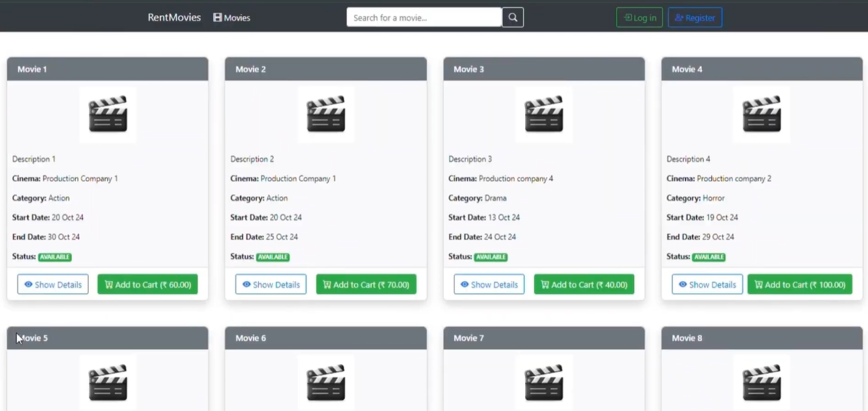
Task: Add Movie 3 to cart for ₹40.00
Action: point(584,285)
